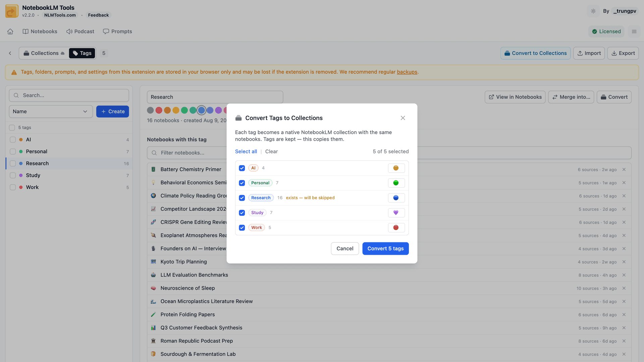The width and height of the screenshot is (644, 362).
Task: Open AI tag color picker in dialog
Action: (x=396, y=168)
